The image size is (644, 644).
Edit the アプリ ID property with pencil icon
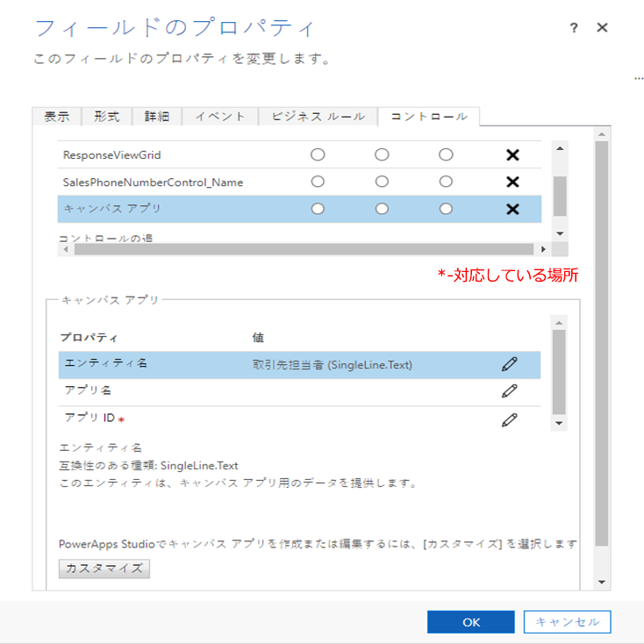pyautogui.click(x=509, y=420)
